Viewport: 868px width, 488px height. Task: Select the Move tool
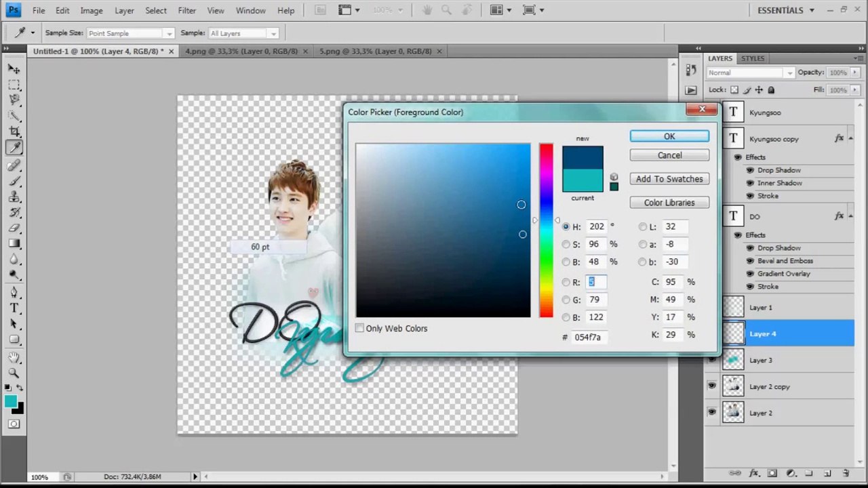point(14,68)
